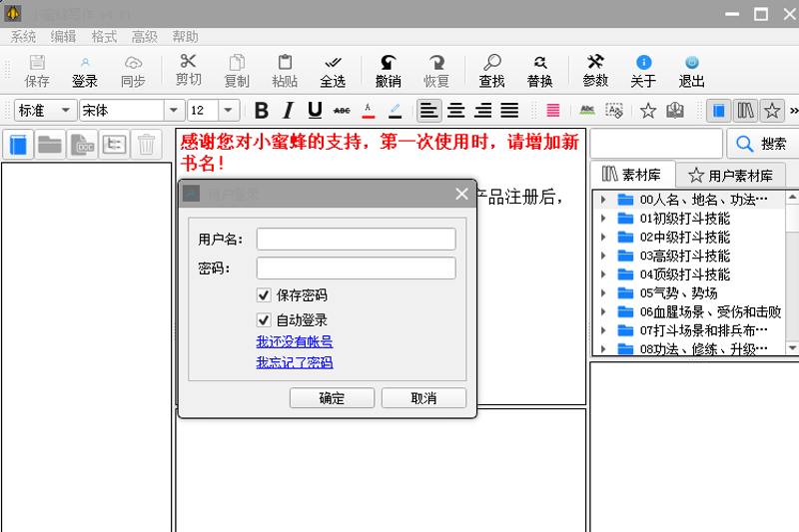Image resolution: width=799 pixels, height=532 pixels.
Task: Open the 格式 menu
Action: (x=104, y=37)
